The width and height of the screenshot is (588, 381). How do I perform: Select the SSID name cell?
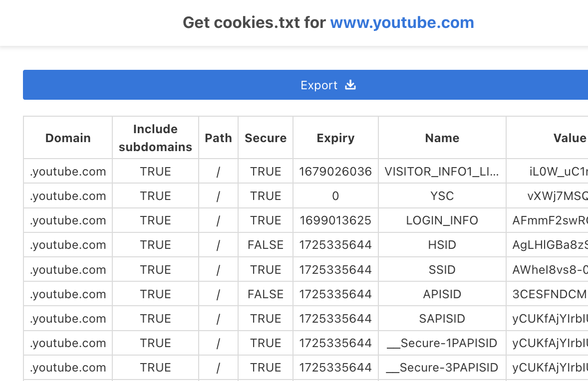tap(442, 269)
